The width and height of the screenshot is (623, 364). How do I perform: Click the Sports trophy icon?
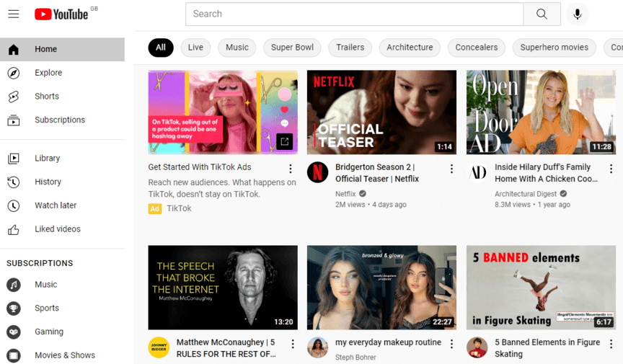tap(14, 308)
